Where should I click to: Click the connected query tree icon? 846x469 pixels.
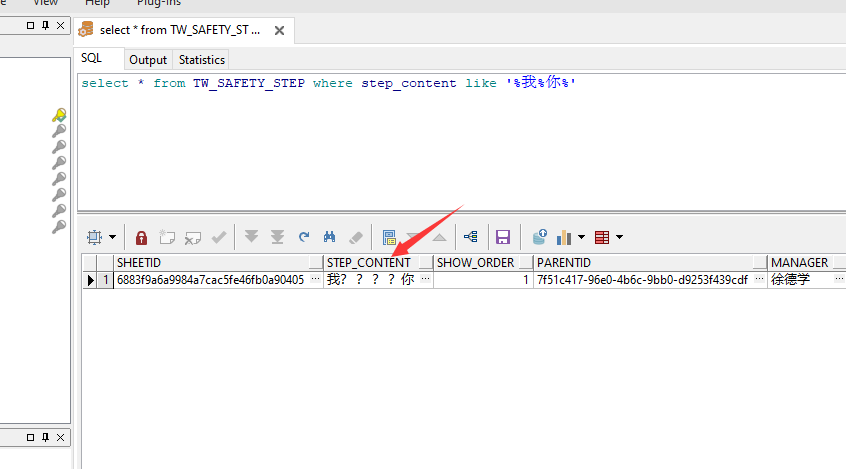[x=470, y=237]
